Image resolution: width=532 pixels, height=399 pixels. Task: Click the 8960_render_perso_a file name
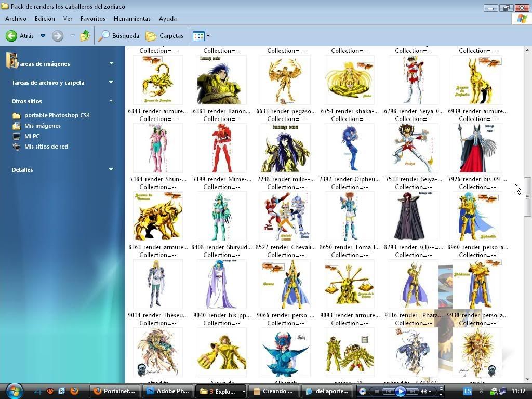(477, 247)
